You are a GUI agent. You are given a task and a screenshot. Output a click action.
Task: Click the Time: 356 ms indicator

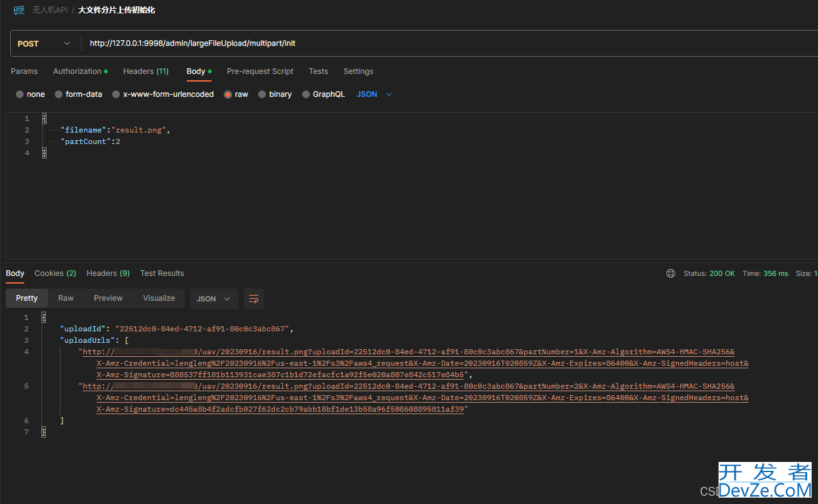pyautogui.click(x=765, y=273)
